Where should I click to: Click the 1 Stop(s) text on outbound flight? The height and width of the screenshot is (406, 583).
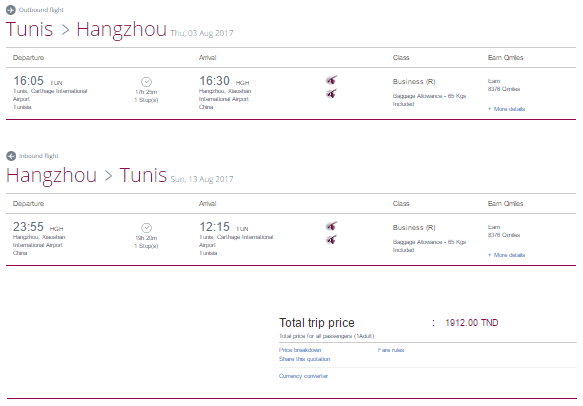point(146,100)
